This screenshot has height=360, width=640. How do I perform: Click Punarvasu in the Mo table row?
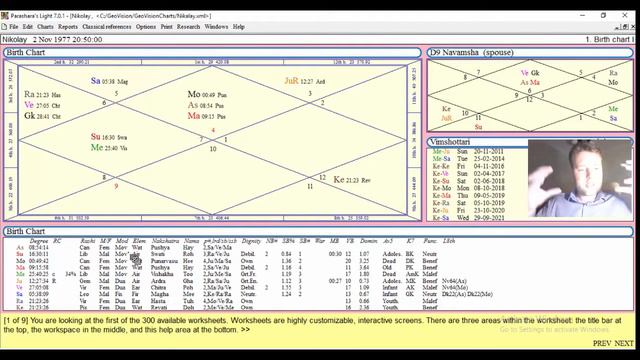[164, 261]
